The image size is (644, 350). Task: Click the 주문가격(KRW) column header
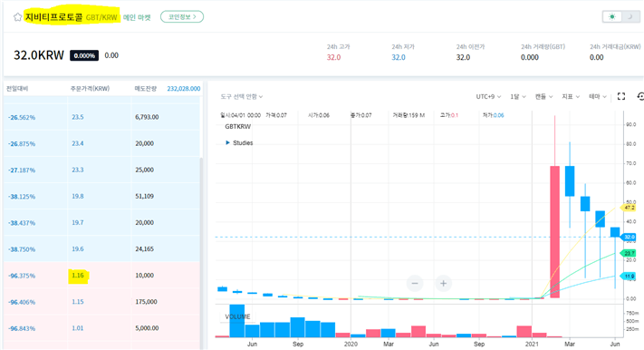click(90, 89)
